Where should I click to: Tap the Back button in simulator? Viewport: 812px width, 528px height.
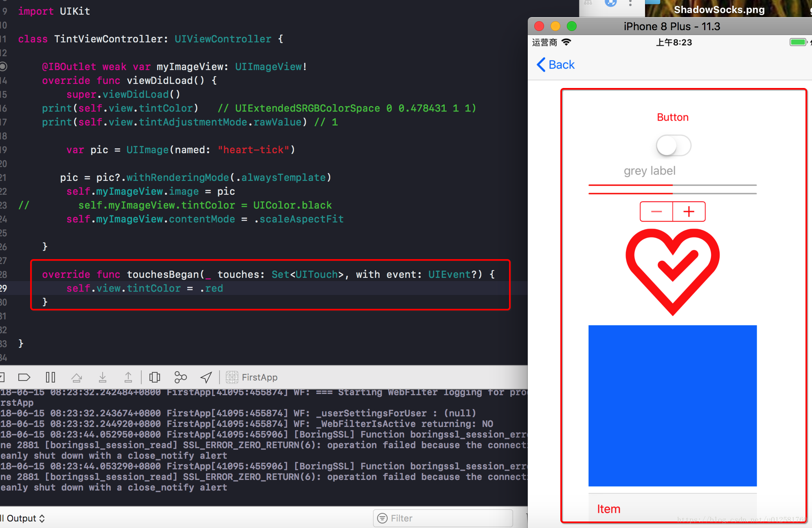pyautogui.click(x=556, y=65)
